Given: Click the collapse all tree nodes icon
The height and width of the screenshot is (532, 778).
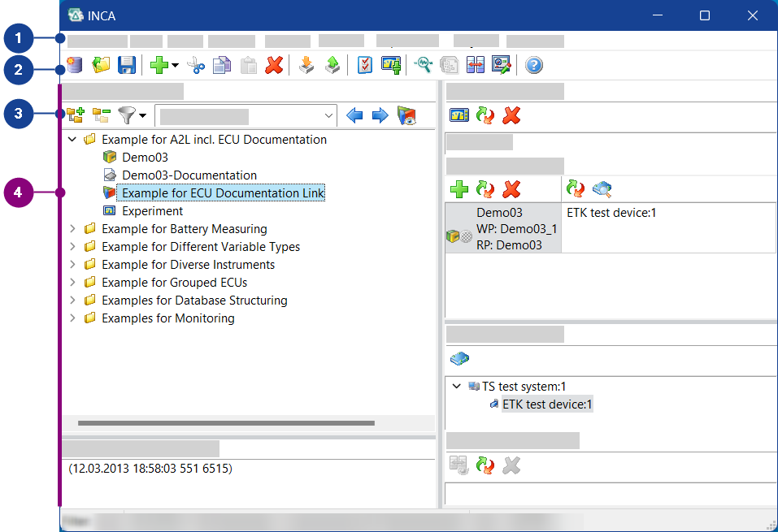Looking at the screenshot, I should point(101,116).
